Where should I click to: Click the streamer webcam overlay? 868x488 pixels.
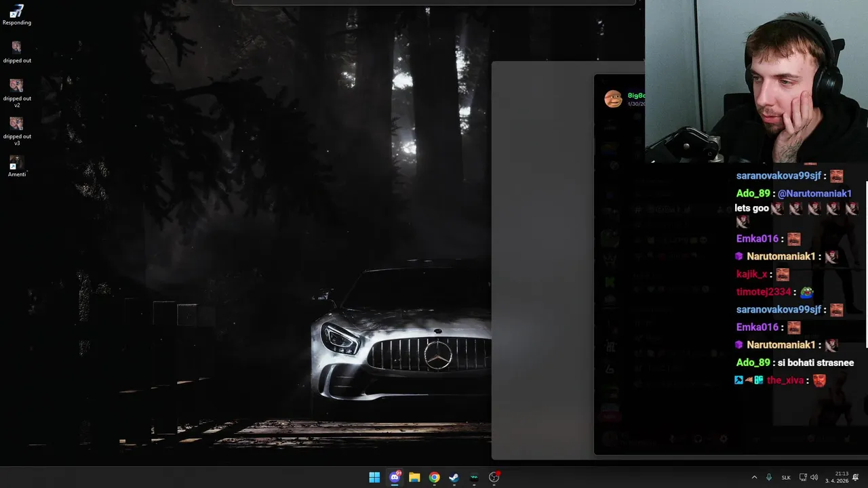[756, 81]
